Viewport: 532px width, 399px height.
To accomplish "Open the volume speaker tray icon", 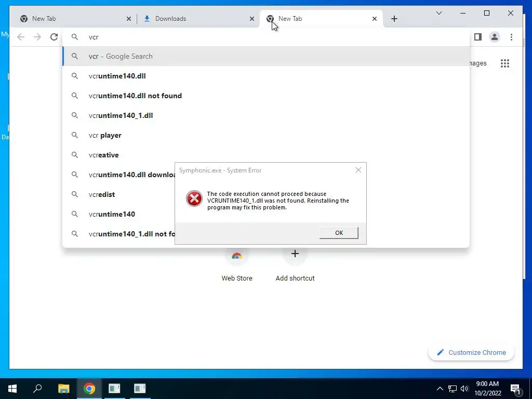I will (x=464, y=389).
